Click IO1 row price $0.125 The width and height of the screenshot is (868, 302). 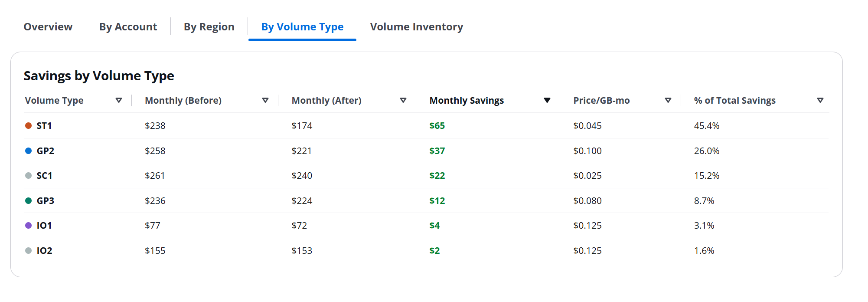(x=587, y=226)
